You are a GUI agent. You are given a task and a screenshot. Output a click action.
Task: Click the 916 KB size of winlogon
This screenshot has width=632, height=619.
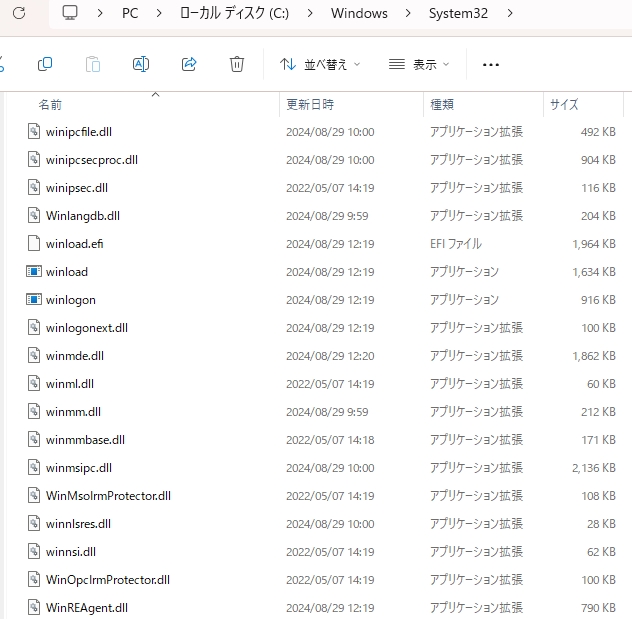click(598, 300)
